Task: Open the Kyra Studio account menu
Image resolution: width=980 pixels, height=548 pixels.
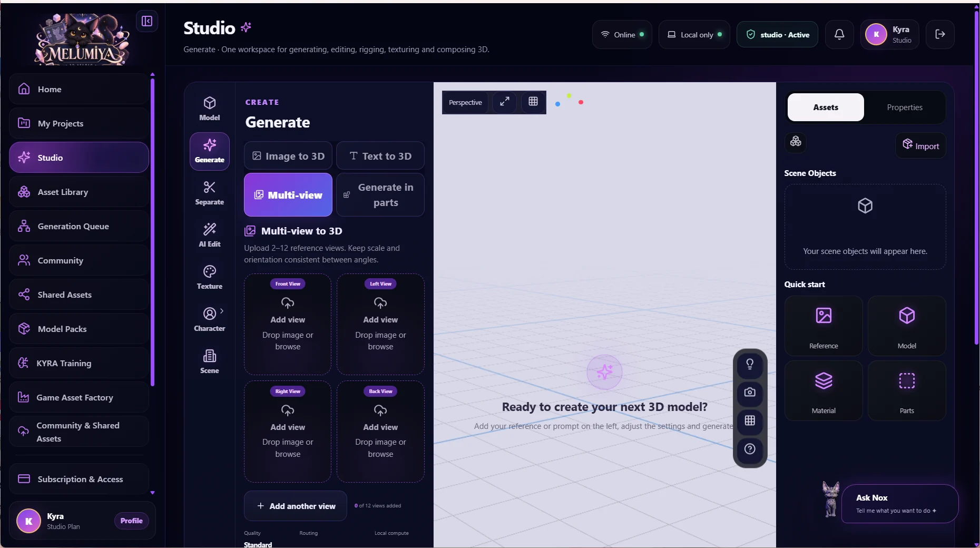Action: [x=890, y=34]
